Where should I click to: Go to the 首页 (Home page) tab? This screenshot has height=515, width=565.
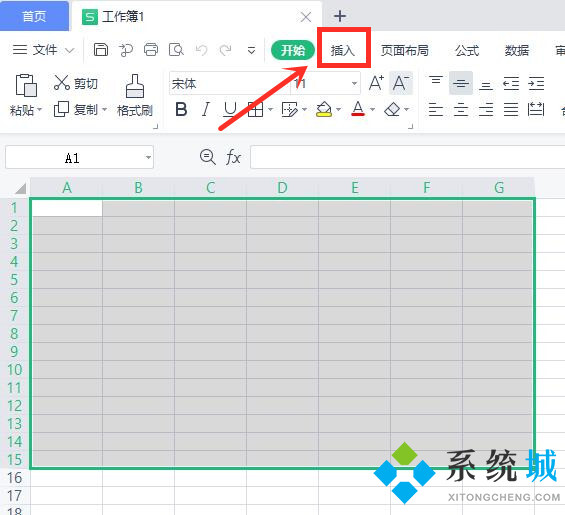[x=34, y=16]
